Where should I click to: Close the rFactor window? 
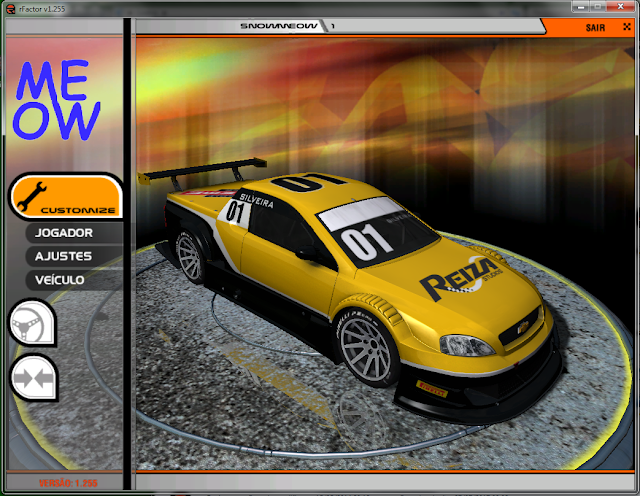click(620, 7)
